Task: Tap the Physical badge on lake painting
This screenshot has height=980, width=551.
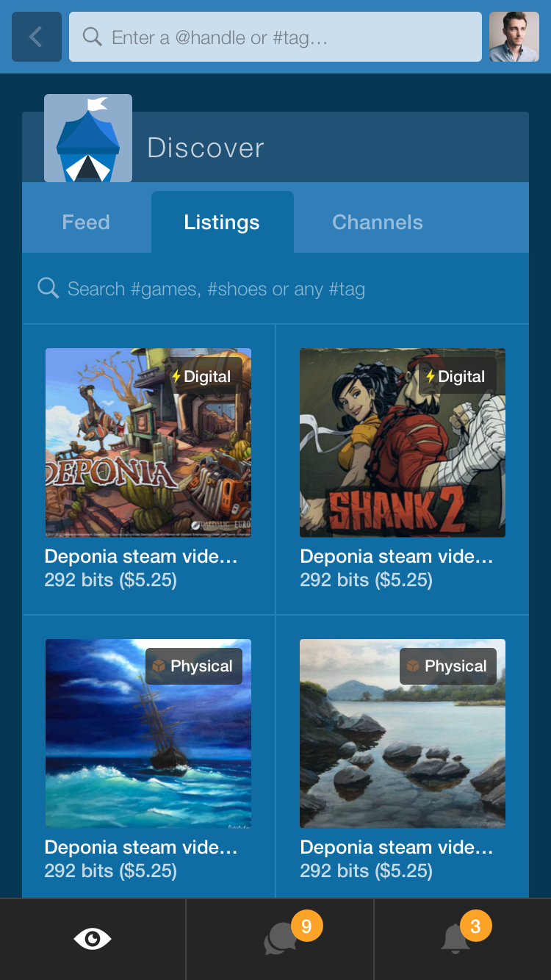Action: 447,666
